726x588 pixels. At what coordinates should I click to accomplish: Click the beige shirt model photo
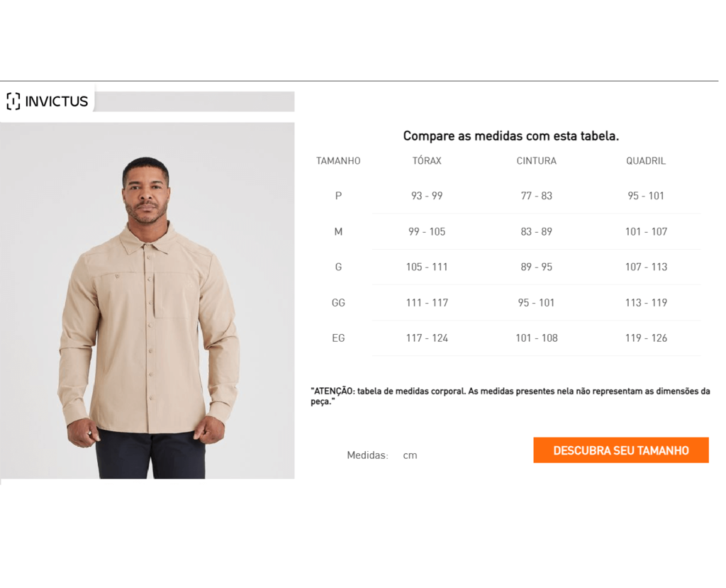click(x=147, y=300)
